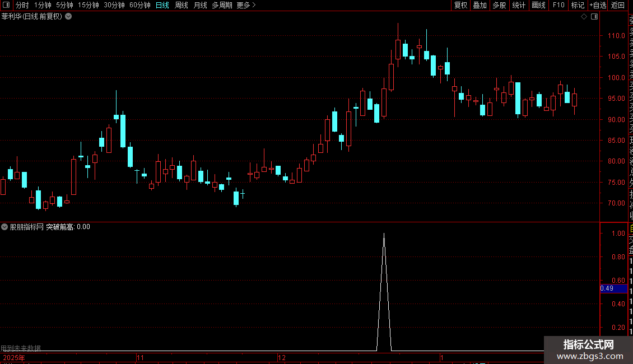Screen dimensions: 633x364
Task: Open the 统计 statistics button
Action: coord(519,5)
